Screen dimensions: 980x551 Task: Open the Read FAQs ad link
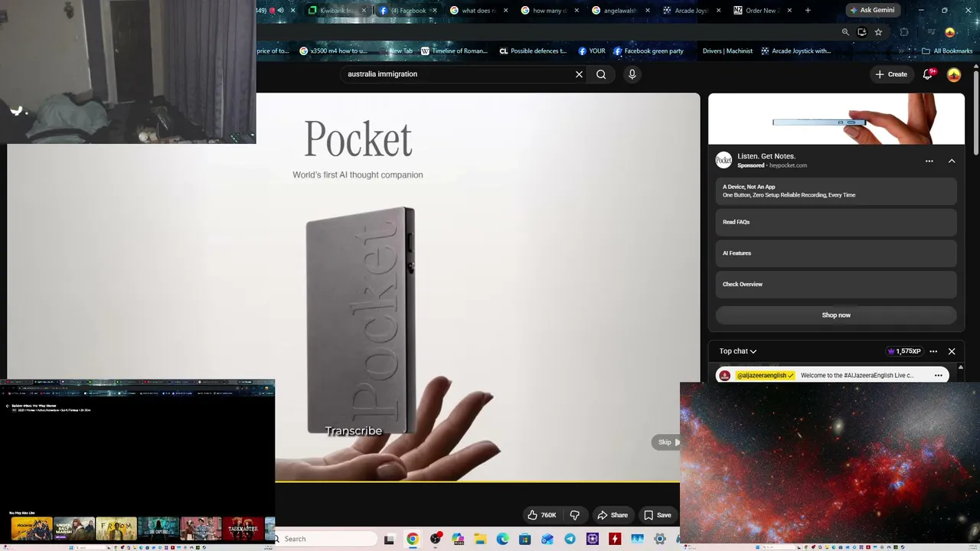[x=836, y=222]
